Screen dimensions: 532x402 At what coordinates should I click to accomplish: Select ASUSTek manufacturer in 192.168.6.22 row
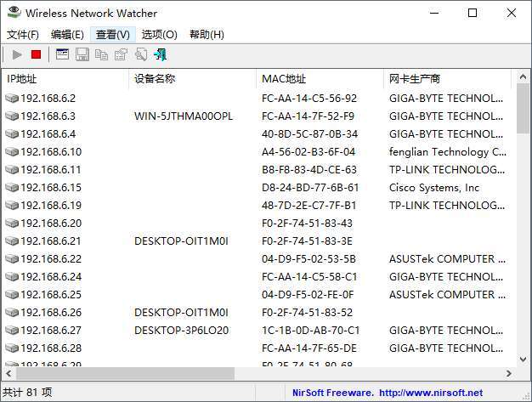point(447,259)
